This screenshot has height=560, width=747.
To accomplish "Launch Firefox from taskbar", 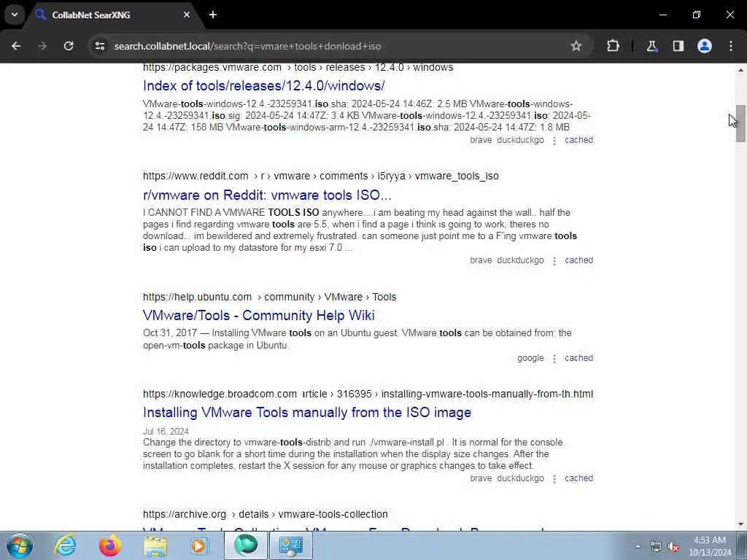I will click(110, 545).
